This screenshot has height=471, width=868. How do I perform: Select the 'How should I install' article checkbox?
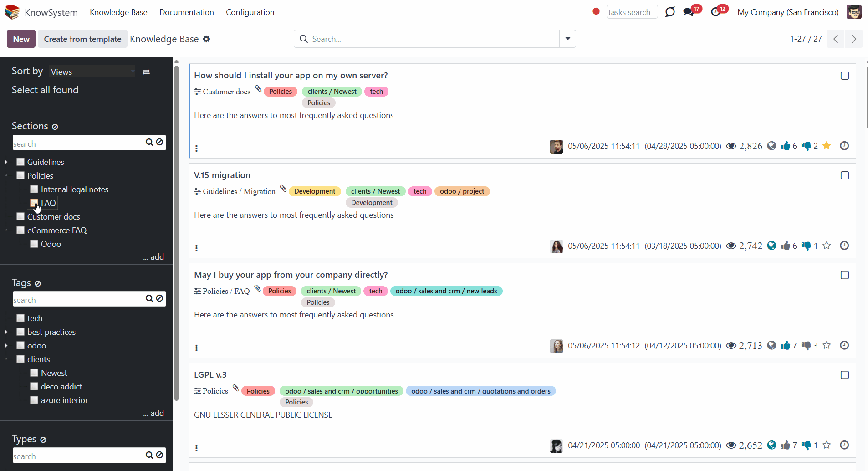point(845,76)
